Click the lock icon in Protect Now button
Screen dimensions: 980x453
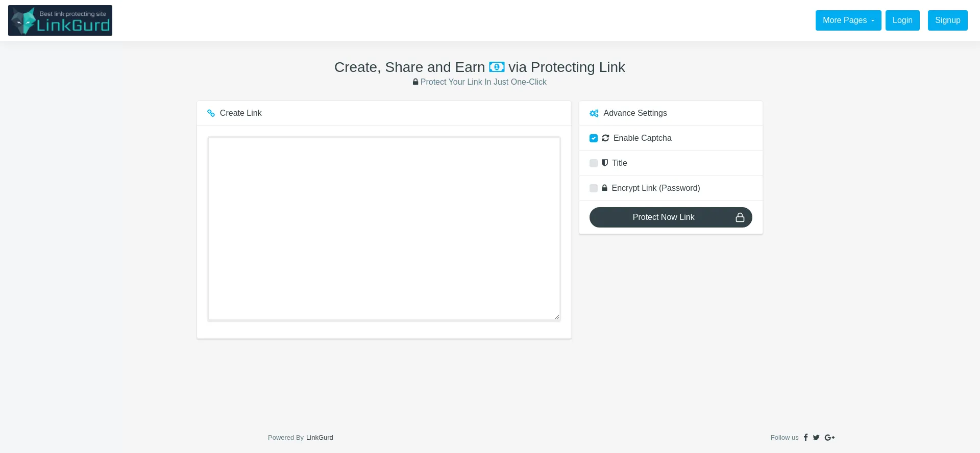point(740,217)
